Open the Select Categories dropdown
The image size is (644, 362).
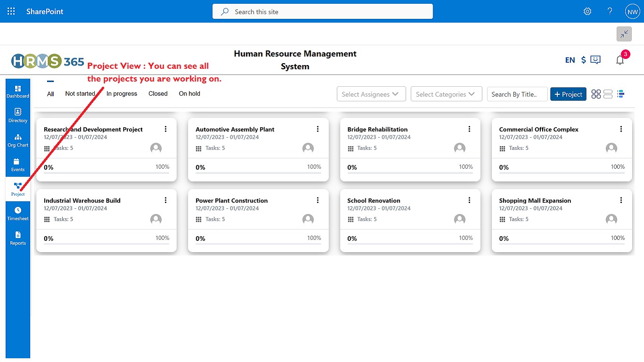(446, 94)
